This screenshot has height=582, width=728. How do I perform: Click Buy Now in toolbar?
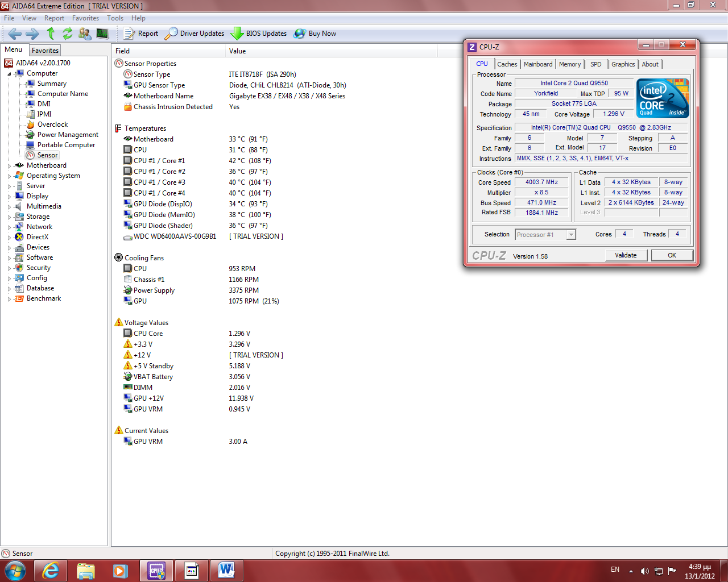coord(315,34)
